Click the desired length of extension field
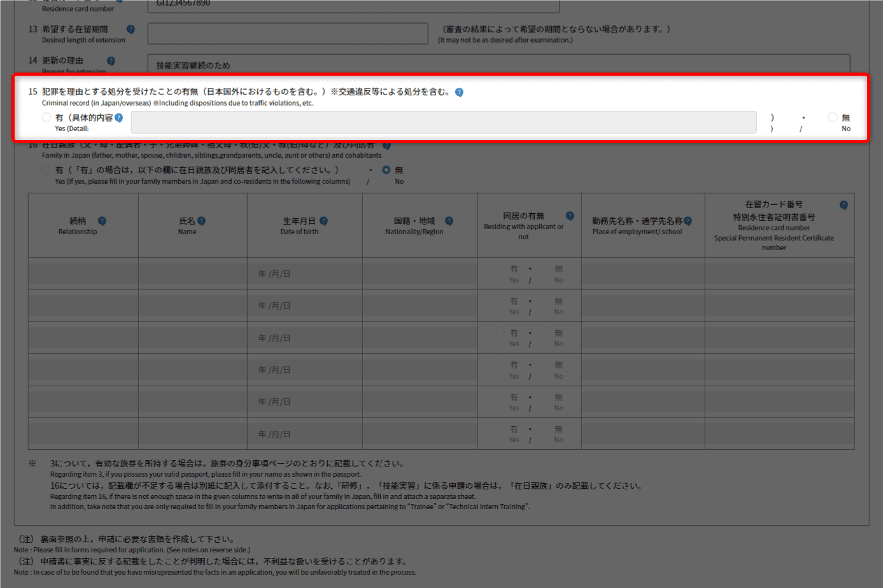This screenshot has width=883, height=588. tap(287, 34)
